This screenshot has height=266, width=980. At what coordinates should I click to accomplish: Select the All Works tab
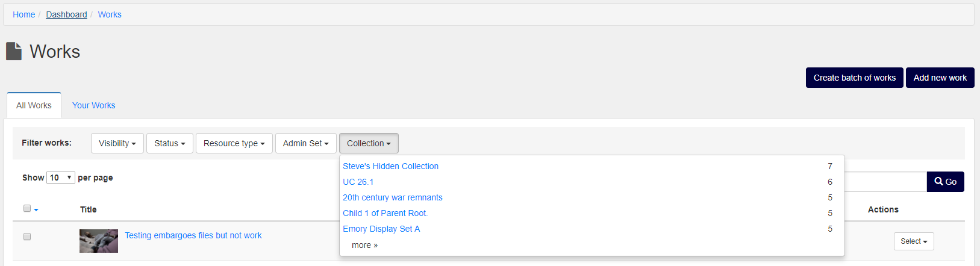point(34,105)
